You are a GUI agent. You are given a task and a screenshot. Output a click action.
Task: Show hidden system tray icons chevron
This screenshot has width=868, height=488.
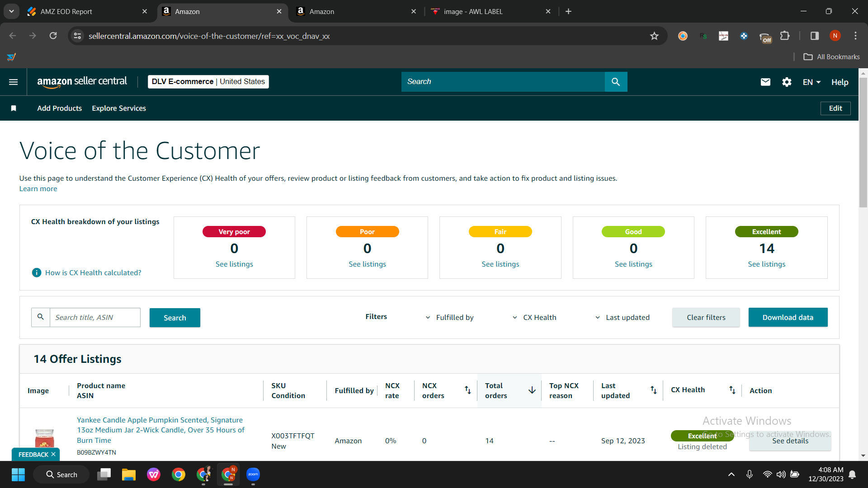point(731,474)
